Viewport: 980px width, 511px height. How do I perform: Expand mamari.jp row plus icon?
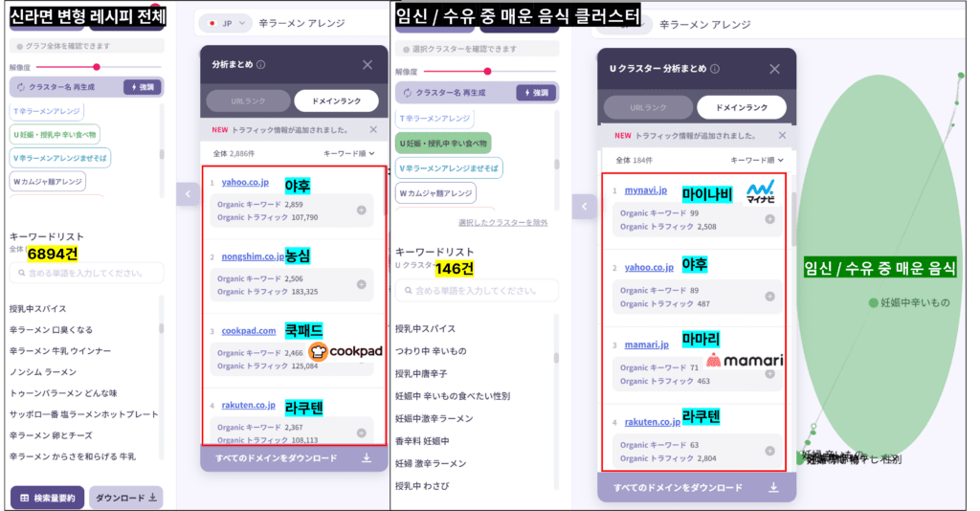770,374
